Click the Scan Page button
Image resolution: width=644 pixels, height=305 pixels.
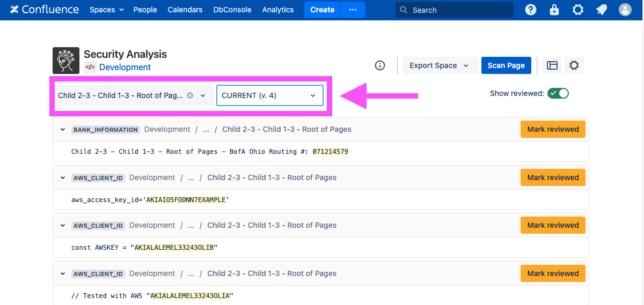click(506, 65)
